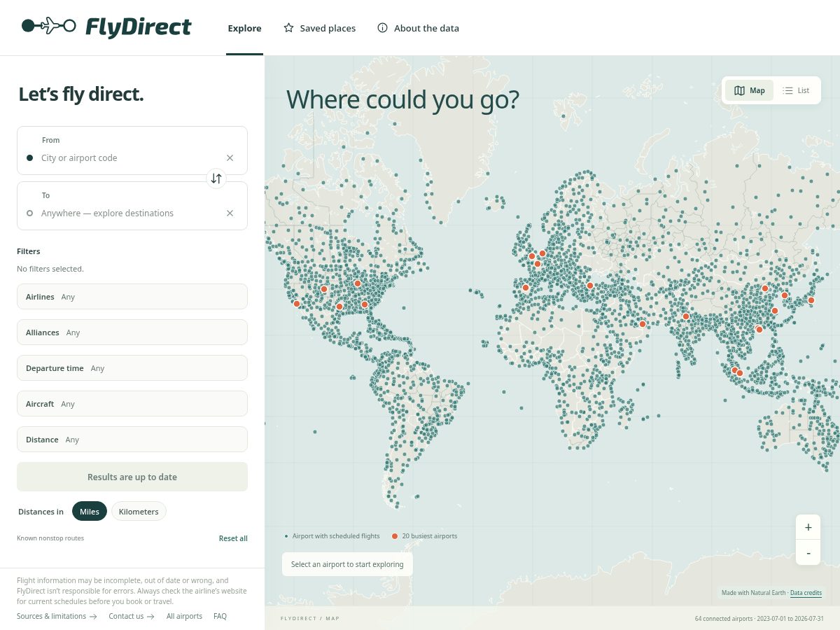Click the 'Known nonstop routes' text

point(50,538)
